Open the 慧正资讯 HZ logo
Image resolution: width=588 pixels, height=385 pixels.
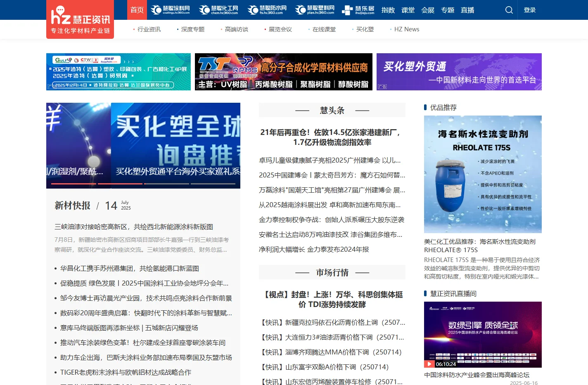pos(80,19)
